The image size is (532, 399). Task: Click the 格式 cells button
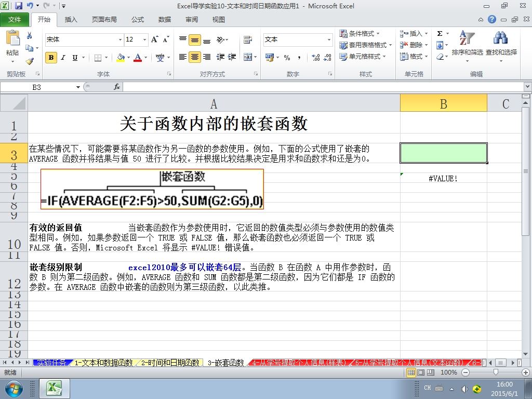tap(414, 57)
